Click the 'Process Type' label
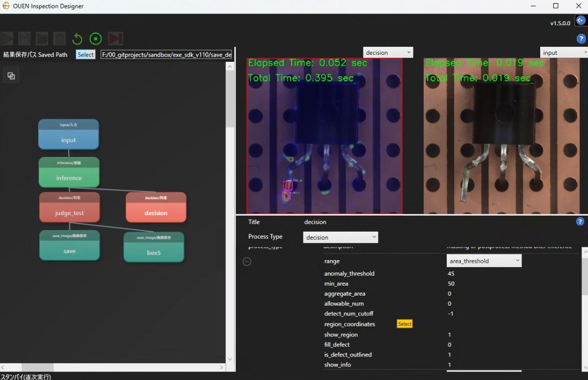 [x=265, y=236]
